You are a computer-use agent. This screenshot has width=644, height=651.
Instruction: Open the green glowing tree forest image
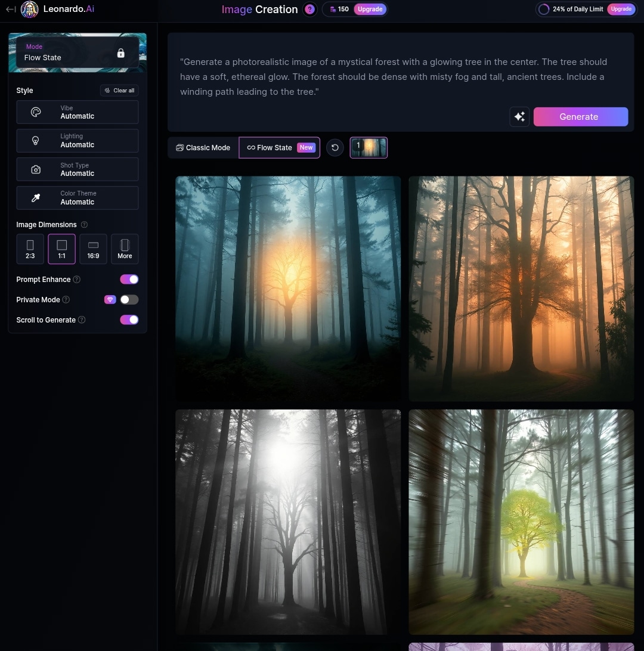(521, 522)
